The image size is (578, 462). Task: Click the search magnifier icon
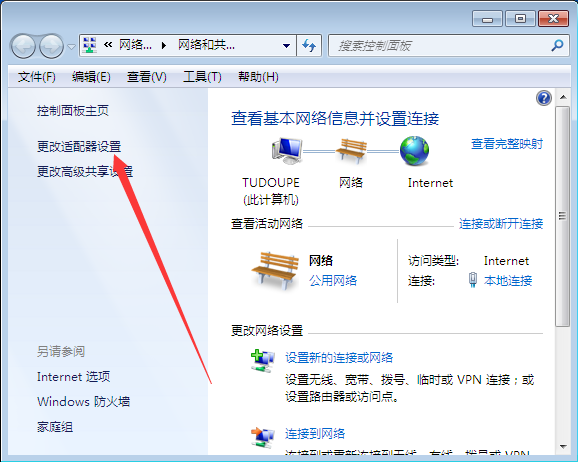(557, 46)
